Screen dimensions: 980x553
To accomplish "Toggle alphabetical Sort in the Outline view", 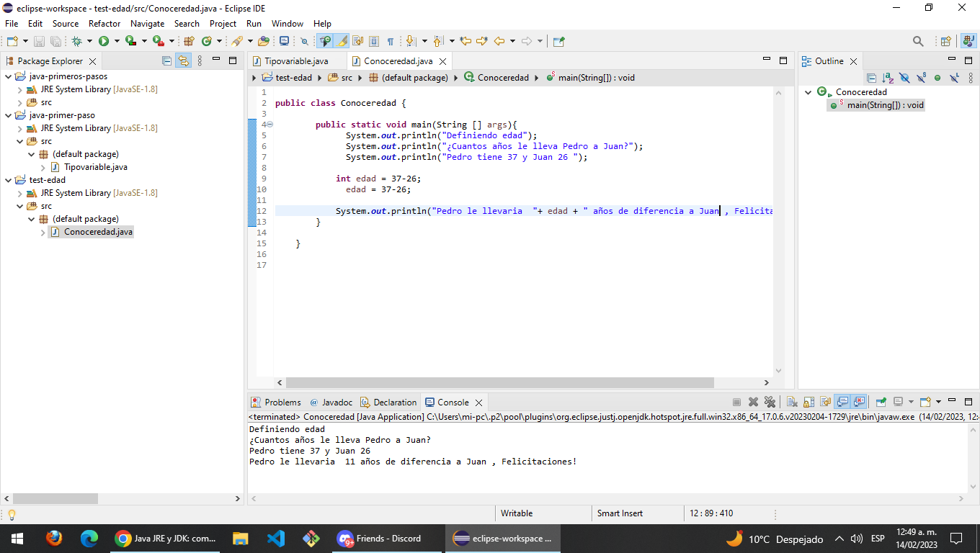I will 888,77.
